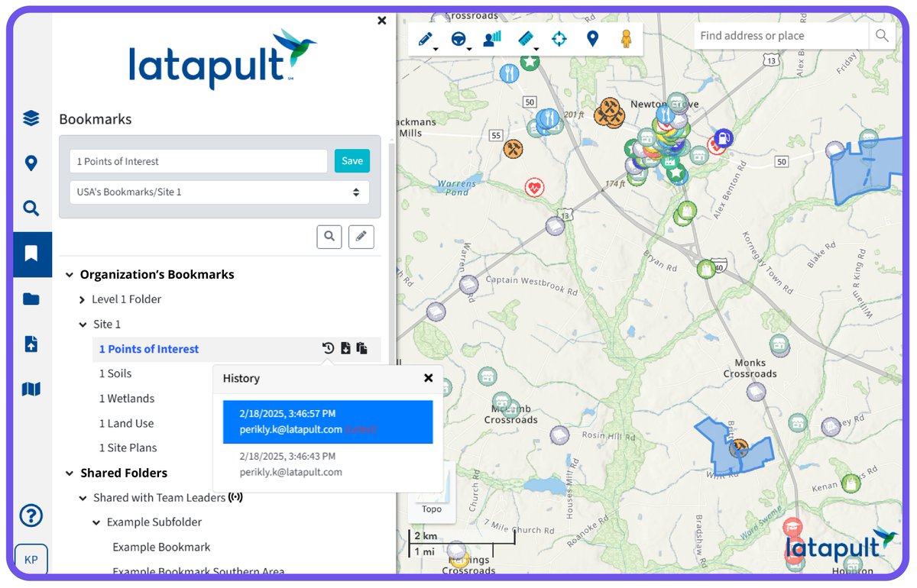Open ruler tool dropdown arrow
This screenshot has height=588, width=917.
(x=536, y=49)
